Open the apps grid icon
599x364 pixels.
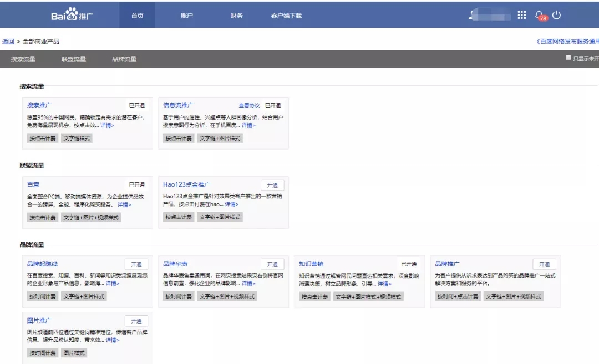pyautogui.click(x=521, y=15)
